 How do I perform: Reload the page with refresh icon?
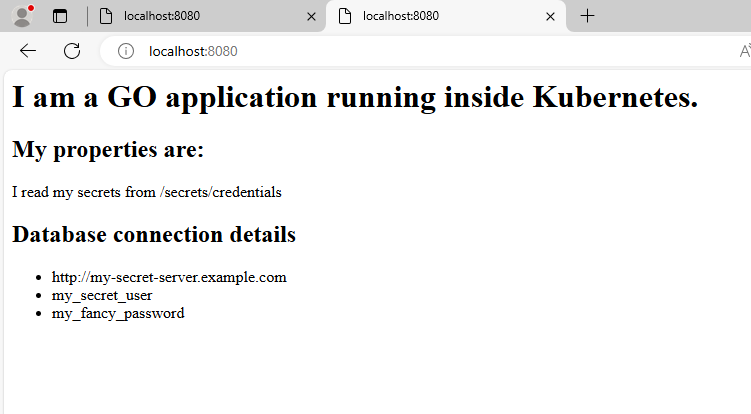click(x=72, y=51)
